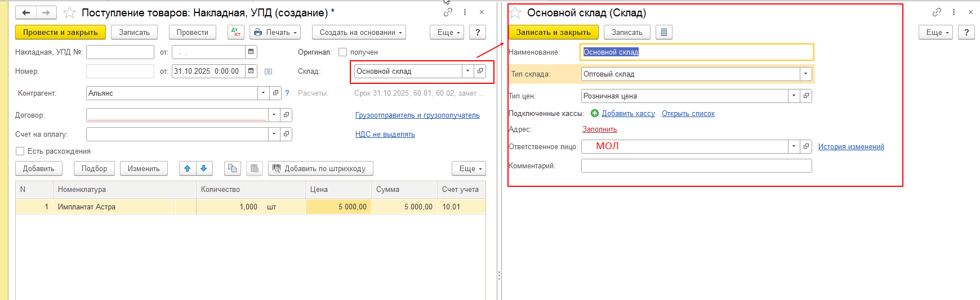This screenshot has width=980, height=300.
Task: Open calendar for Накладная УПД date
Action: [x=251, y=52]
